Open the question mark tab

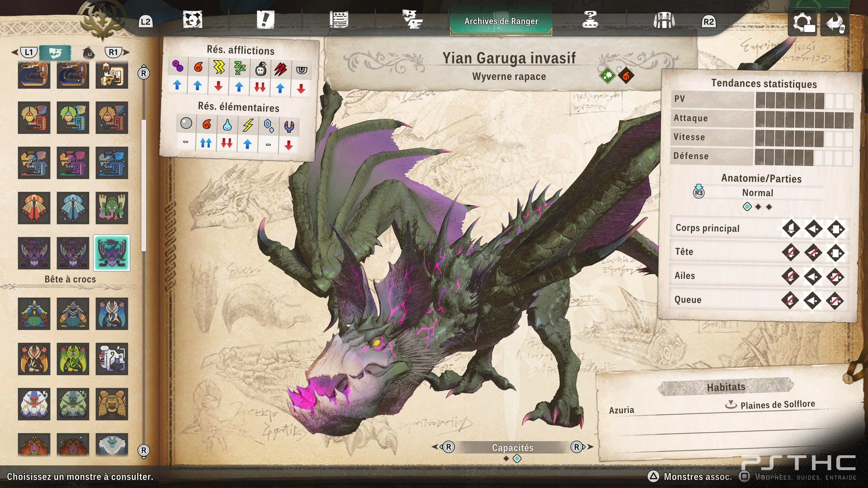coord(590,19)
